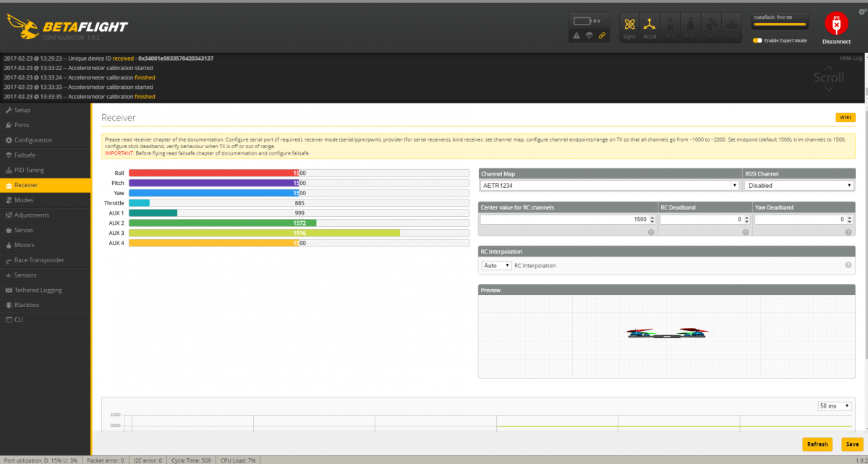Image resolution: width=868 pixels, height=464 pixels.
Task: Switch to the Failsafe tab
Action: 26,155
